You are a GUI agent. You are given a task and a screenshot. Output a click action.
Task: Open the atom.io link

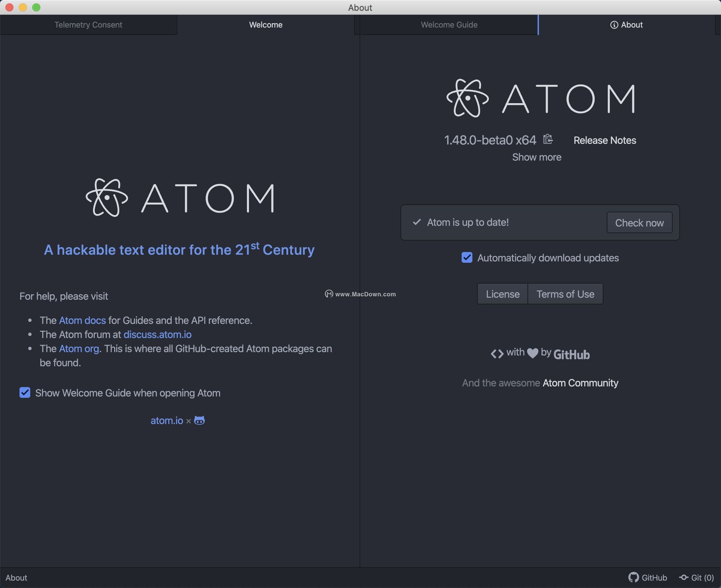tap(167, 420)
